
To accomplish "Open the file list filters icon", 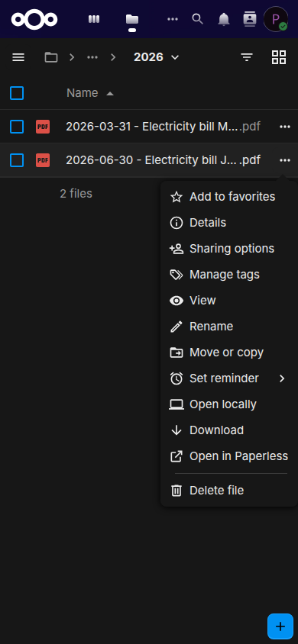I will click(x=247, y=57).
